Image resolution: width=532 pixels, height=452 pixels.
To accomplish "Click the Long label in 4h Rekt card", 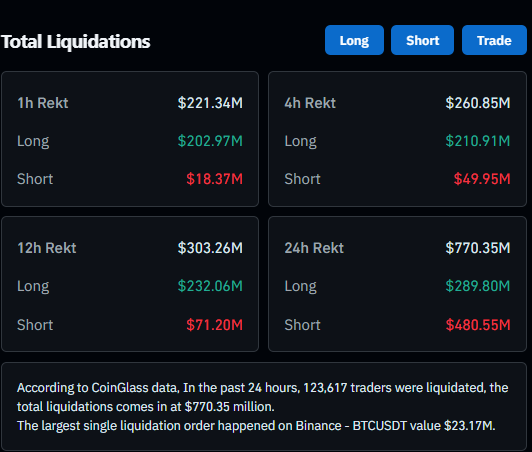I will click(301, 142).
